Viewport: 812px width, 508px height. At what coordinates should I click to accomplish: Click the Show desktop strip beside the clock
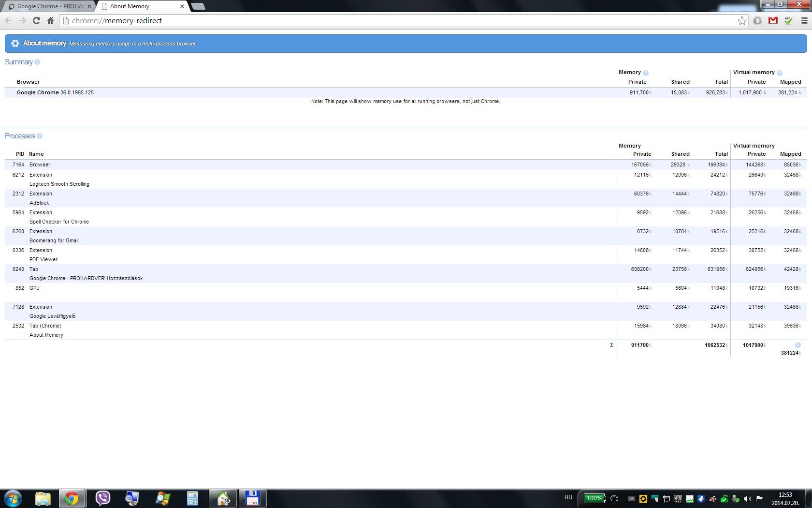808,498
